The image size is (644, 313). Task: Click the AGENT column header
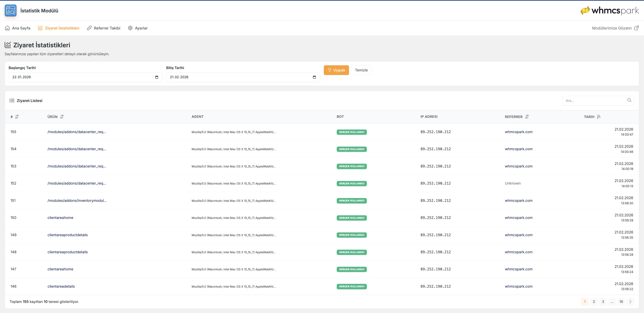(x=197, y=117)
